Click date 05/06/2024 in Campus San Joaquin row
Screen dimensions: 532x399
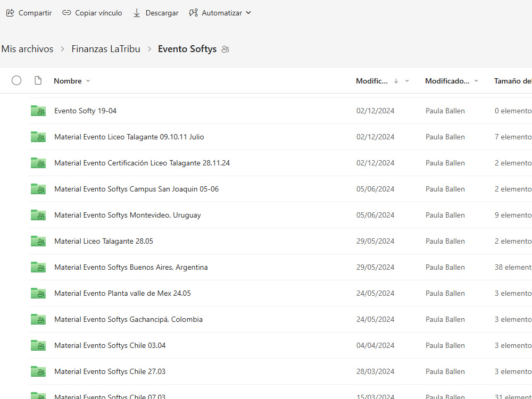(375, 189)
